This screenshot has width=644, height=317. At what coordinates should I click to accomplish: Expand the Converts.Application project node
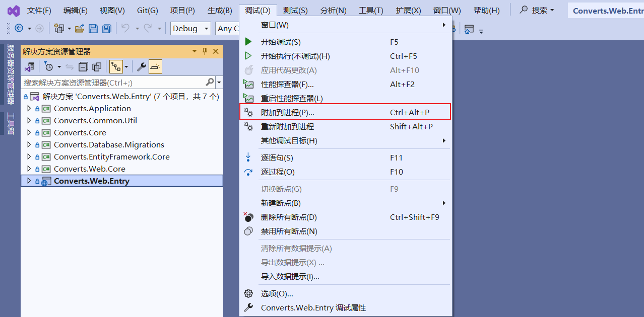[x=29, y=108]
